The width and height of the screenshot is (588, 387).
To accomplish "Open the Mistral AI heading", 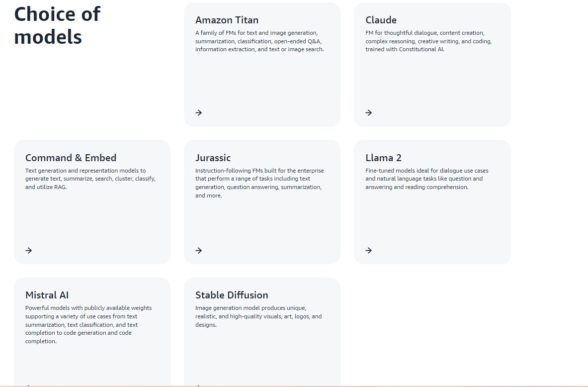I will tap(47, 295).
